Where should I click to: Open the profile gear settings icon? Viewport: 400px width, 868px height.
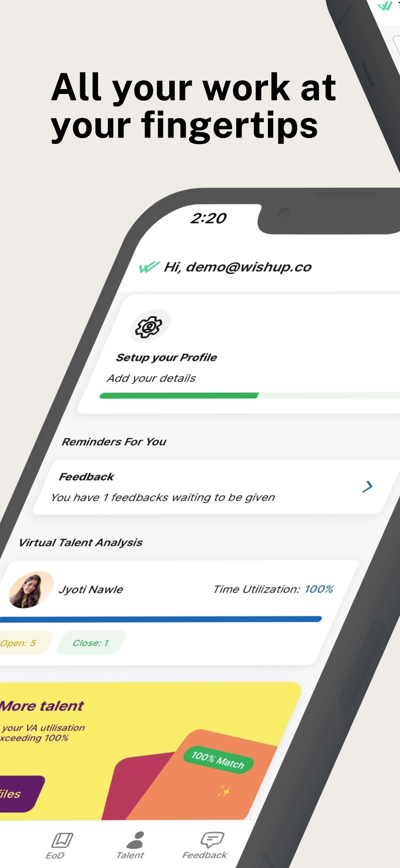coord(149,326)
